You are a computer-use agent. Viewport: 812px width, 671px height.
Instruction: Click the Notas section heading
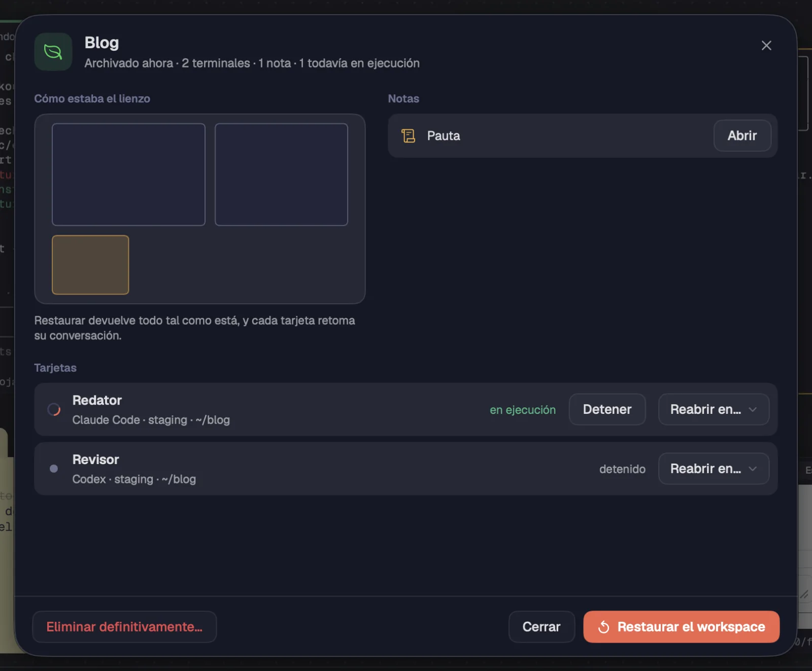(x=403, y=98)
